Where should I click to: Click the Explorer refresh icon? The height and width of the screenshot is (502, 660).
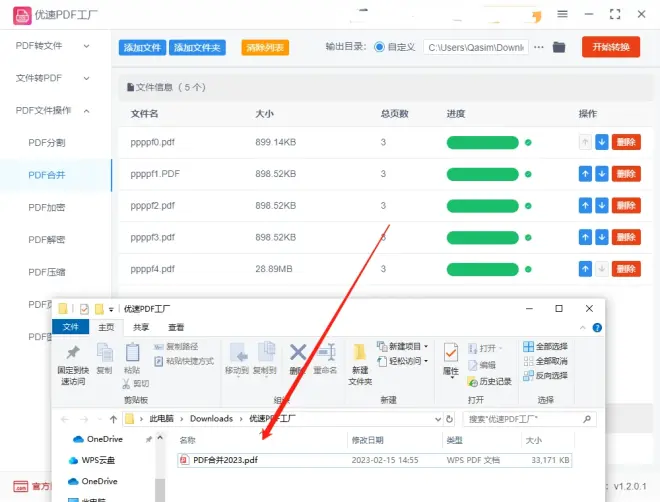click(x=449, y=419)
